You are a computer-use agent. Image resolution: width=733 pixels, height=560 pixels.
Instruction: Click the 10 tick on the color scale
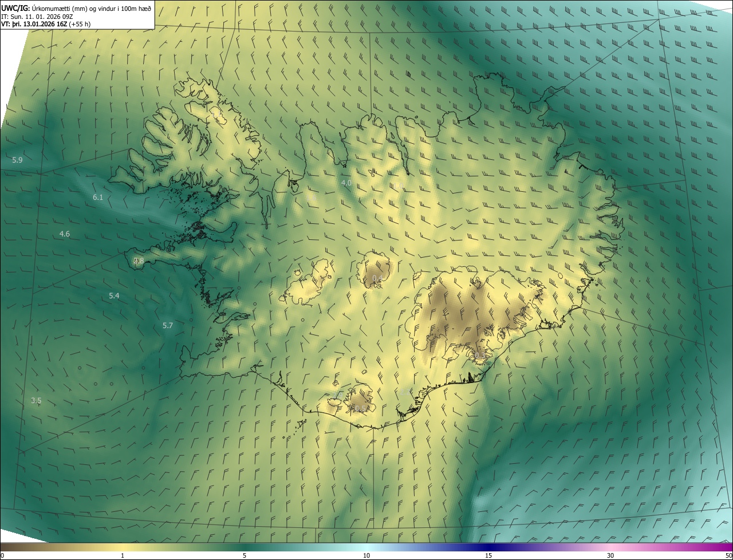coord(366,555)
